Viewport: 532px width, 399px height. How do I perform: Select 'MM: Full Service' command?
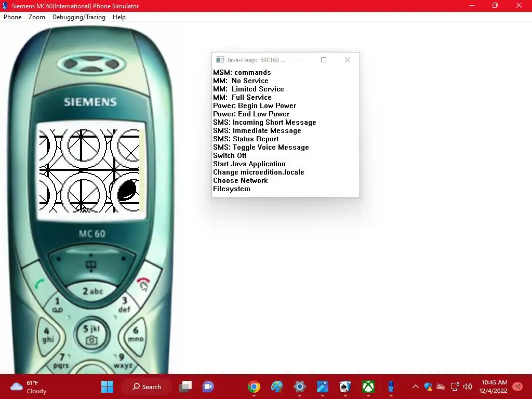(x=242, y=97)
